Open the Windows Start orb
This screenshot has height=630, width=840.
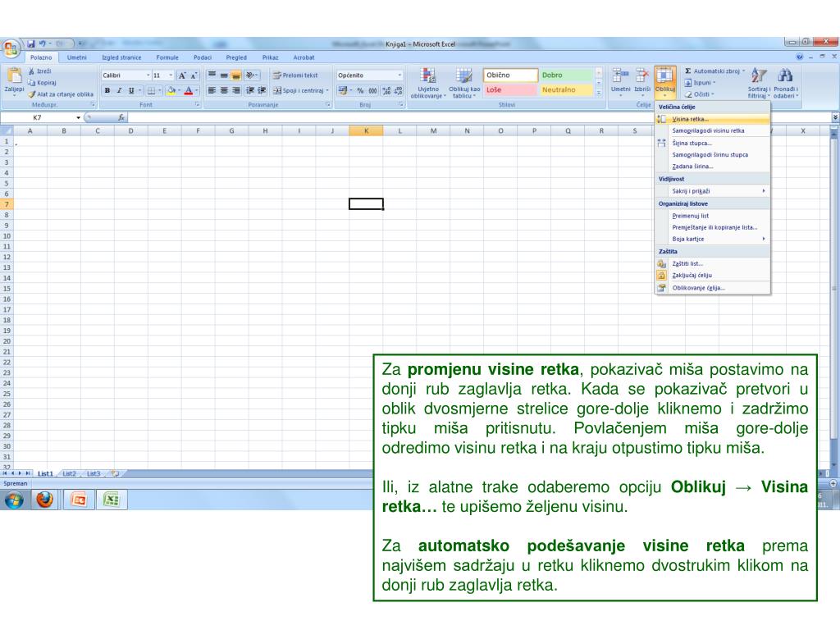coord(15,500)
